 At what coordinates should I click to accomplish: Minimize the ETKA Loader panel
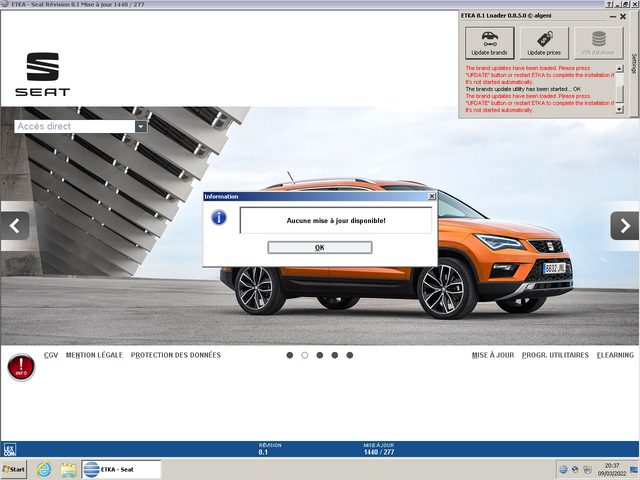coord(613,17)
